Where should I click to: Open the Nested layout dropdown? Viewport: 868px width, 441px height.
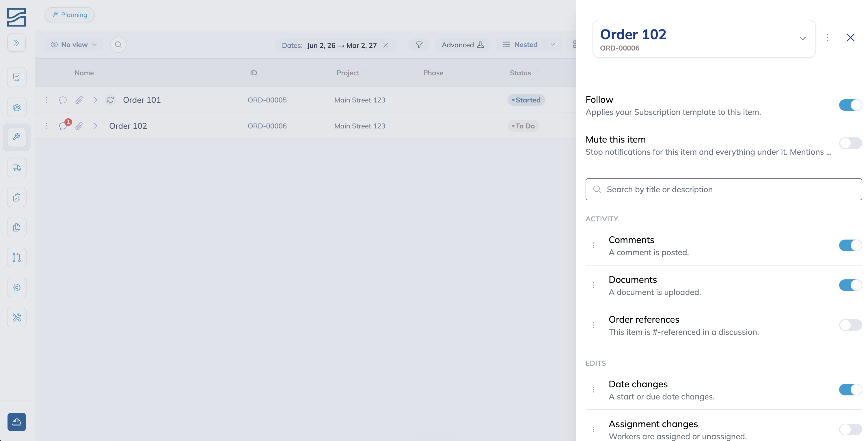529,45
